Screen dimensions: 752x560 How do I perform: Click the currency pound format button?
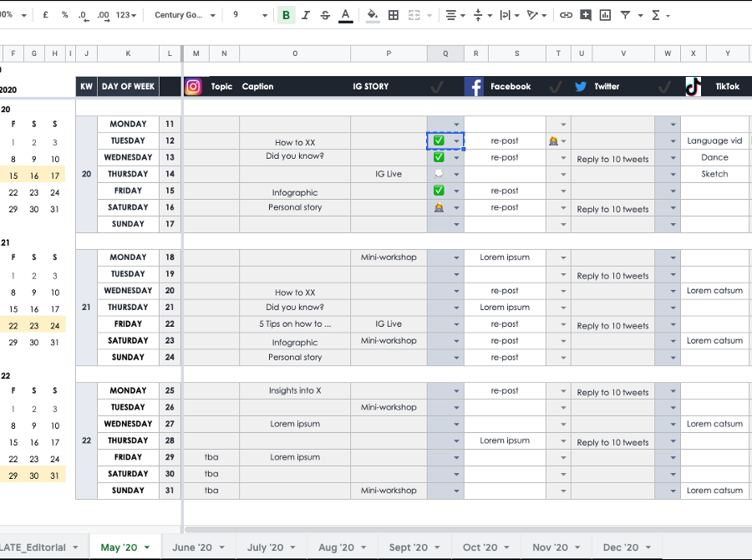pyautogui.click(x=44, y=15)
